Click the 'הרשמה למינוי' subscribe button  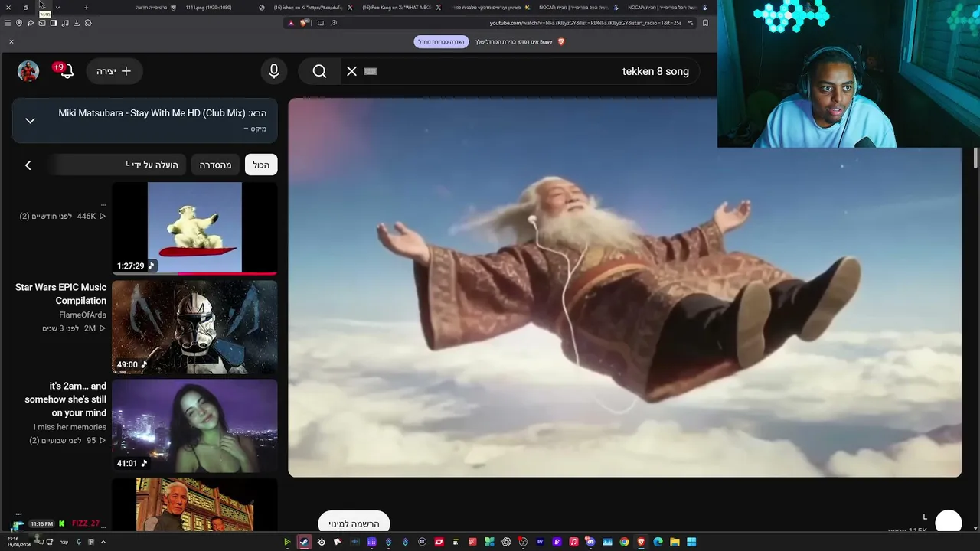coord(354,523)
